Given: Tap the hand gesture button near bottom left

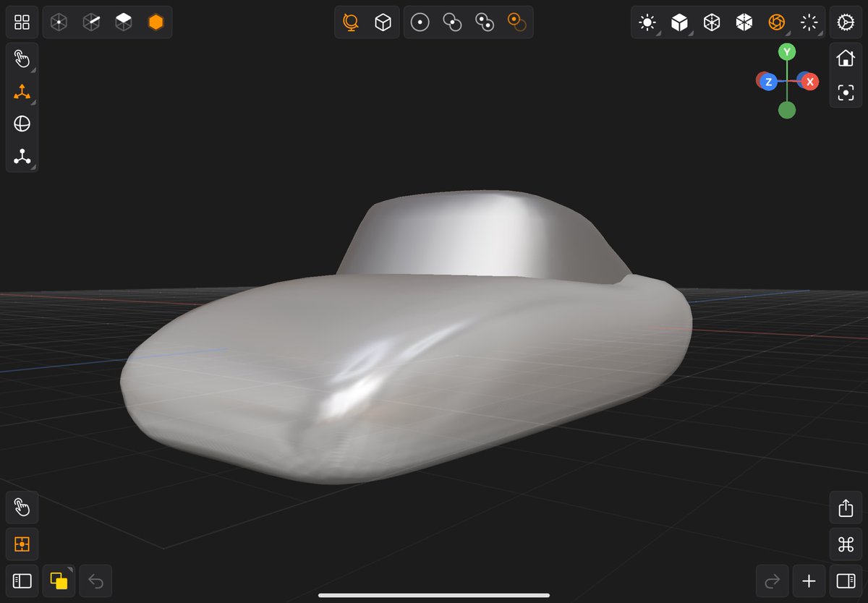Looking at the screenshot, I should coord(22,508).
